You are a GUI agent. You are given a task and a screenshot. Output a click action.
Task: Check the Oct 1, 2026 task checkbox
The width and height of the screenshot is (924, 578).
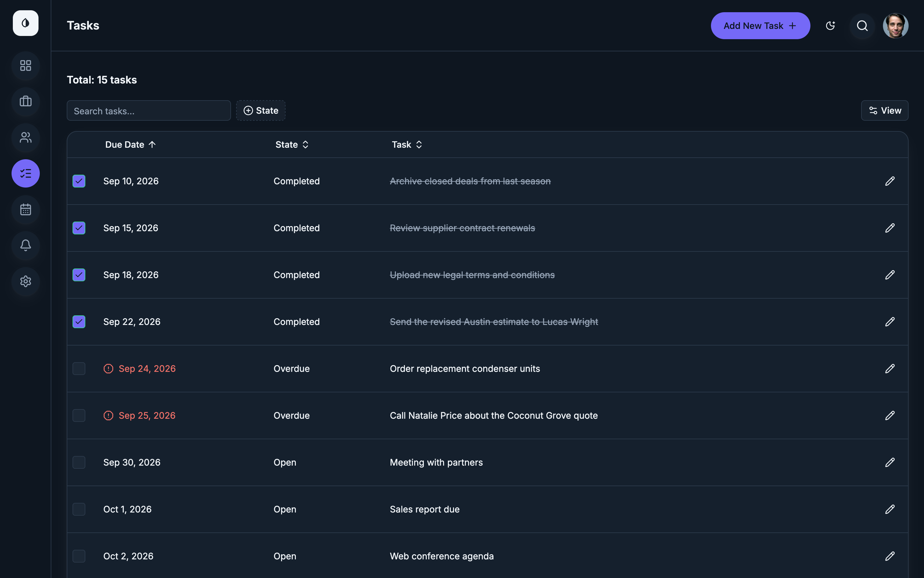(79, 509)
